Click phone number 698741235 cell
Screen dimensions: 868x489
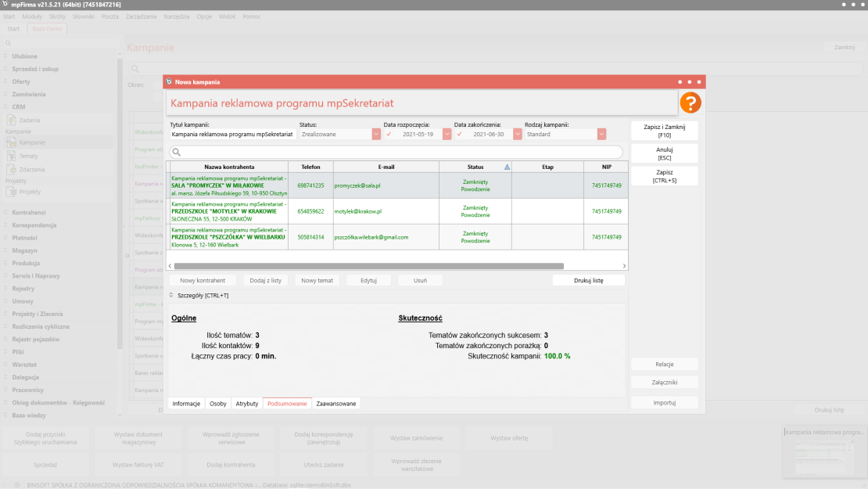[310, 185]
